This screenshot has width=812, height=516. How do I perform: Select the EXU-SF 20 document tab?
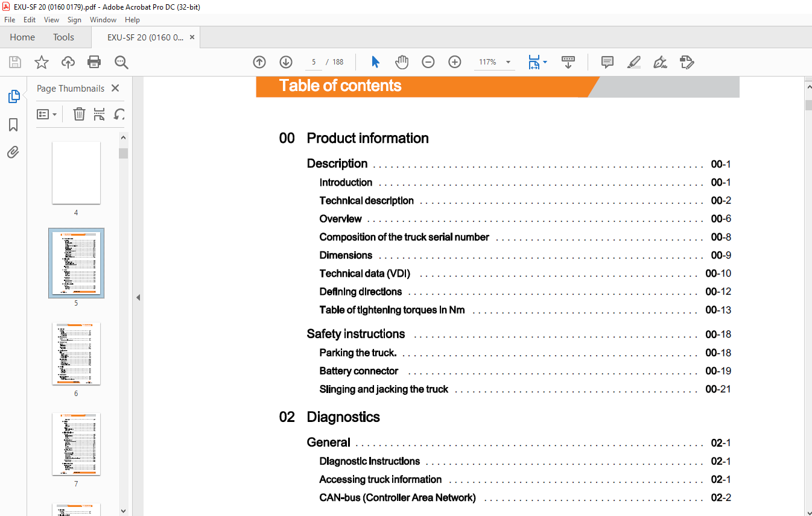145,37
